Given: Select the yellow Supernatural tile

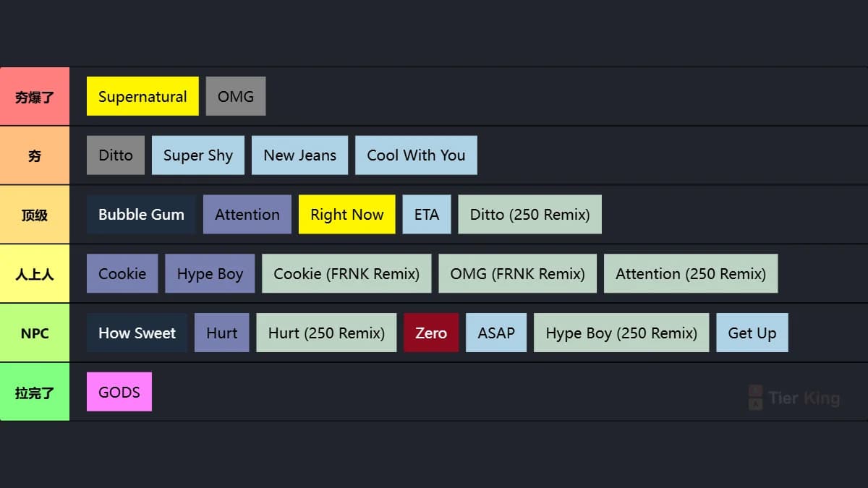Looking at the screenshot, I should (142, 96).
